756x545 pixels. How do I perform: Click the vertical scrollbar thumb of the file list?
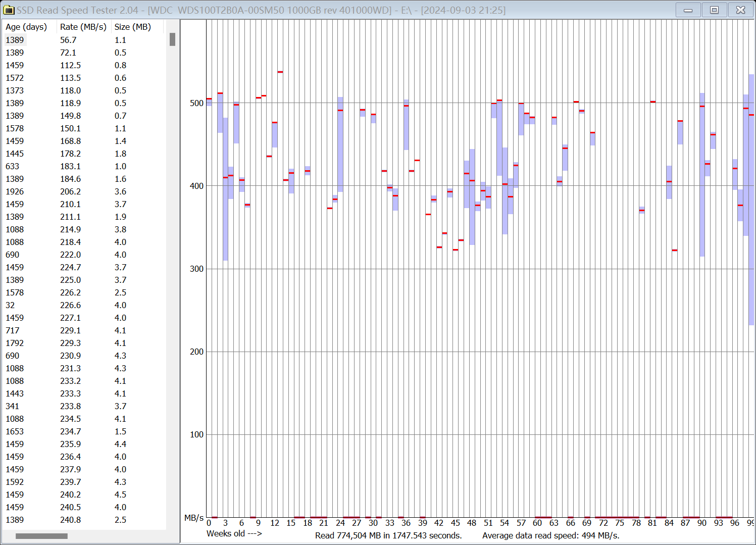click(173, 39)
